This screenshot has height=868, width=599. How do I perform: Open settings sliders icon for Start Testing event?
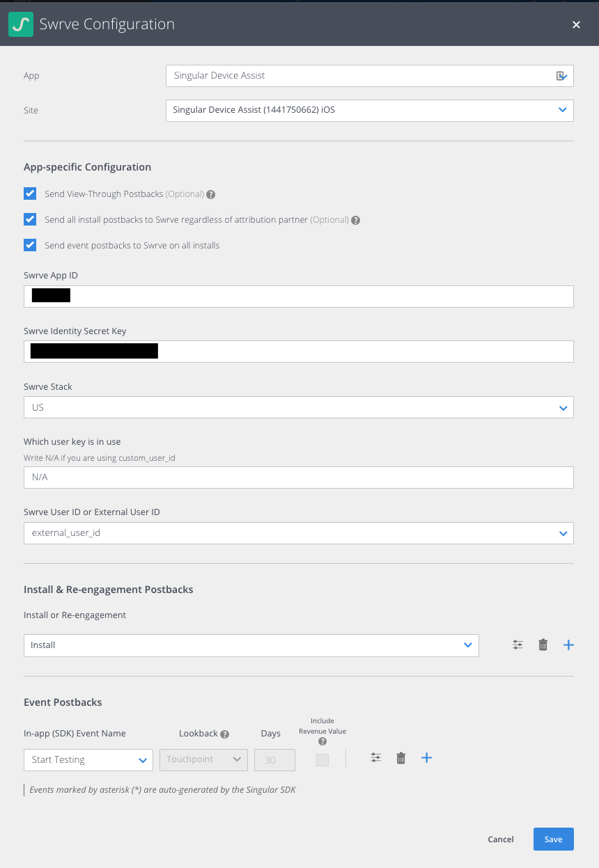pos(376,758)
